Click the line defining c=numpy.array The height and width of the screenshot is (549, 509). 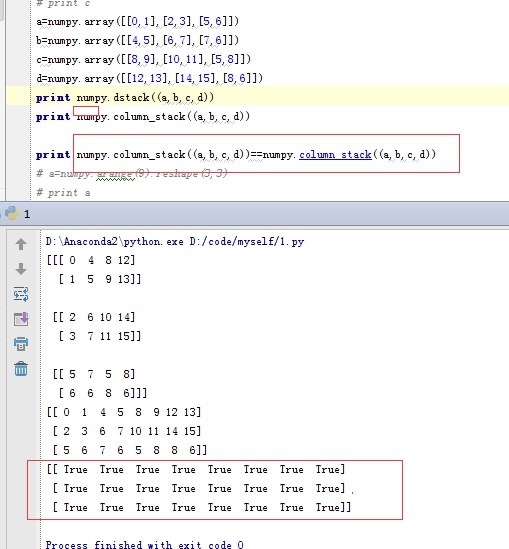point(143,59)
